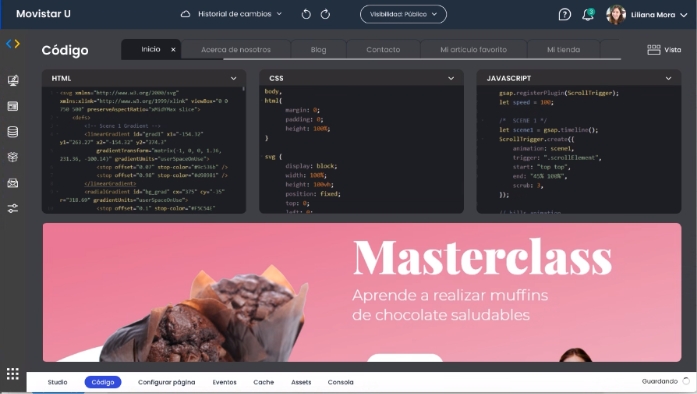697x394 pixels.
Task: Switch layout with the Vista button
Action: (664, 50)
